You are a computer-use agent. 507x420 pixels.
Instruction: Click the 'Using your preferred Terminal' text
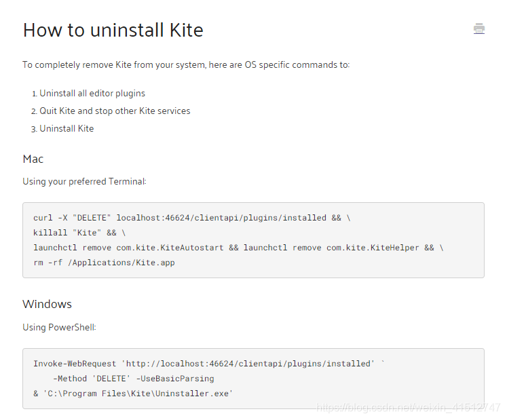coord(84,182)
